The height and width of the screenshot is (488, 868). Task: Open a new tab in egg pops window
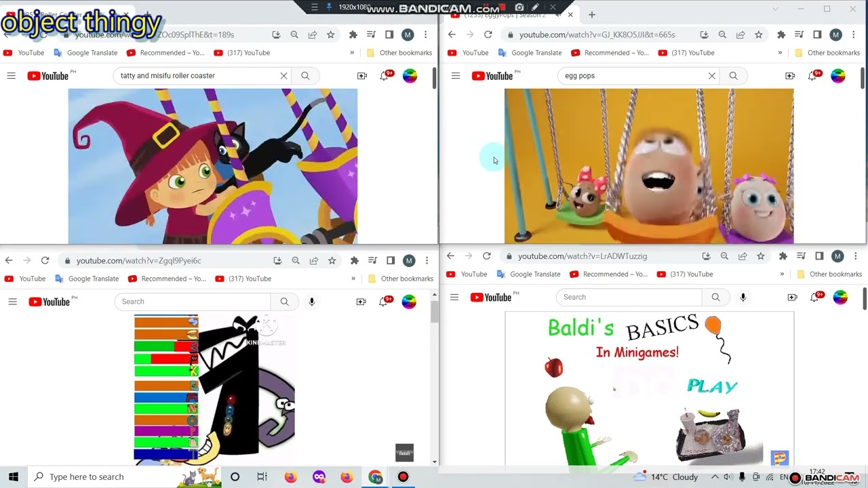pyautogui.click(x=591, y=14)
